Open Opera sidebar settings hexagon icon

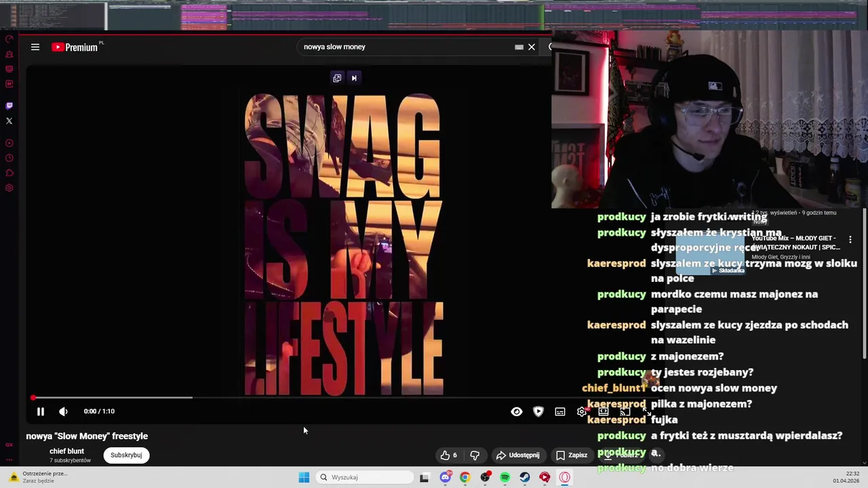[x=9, y=188]
